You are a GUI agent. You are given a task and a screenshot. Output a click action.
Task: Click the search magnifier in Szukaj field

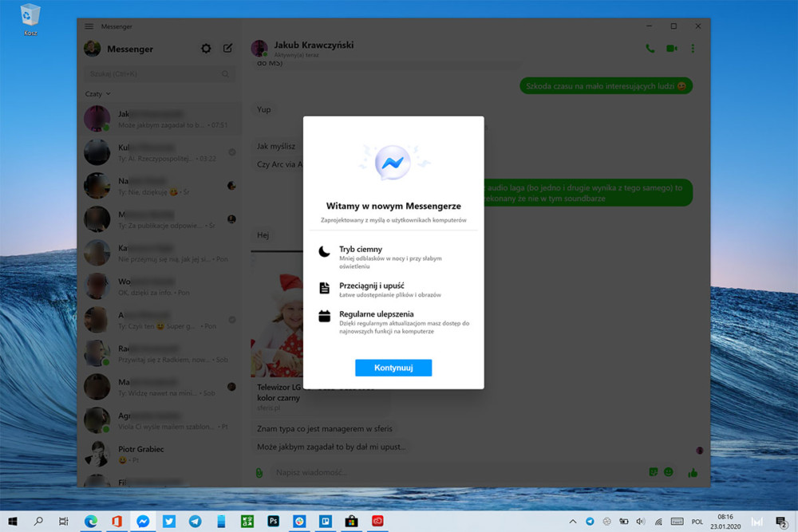tap(226, 74)
